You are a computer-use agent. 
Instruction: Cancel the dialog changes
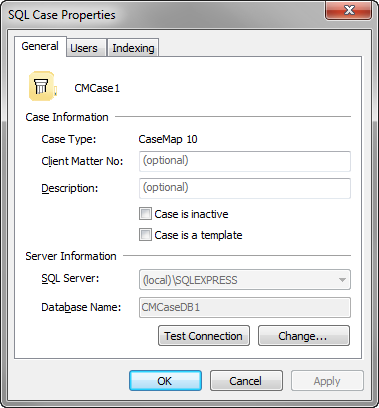246,381
